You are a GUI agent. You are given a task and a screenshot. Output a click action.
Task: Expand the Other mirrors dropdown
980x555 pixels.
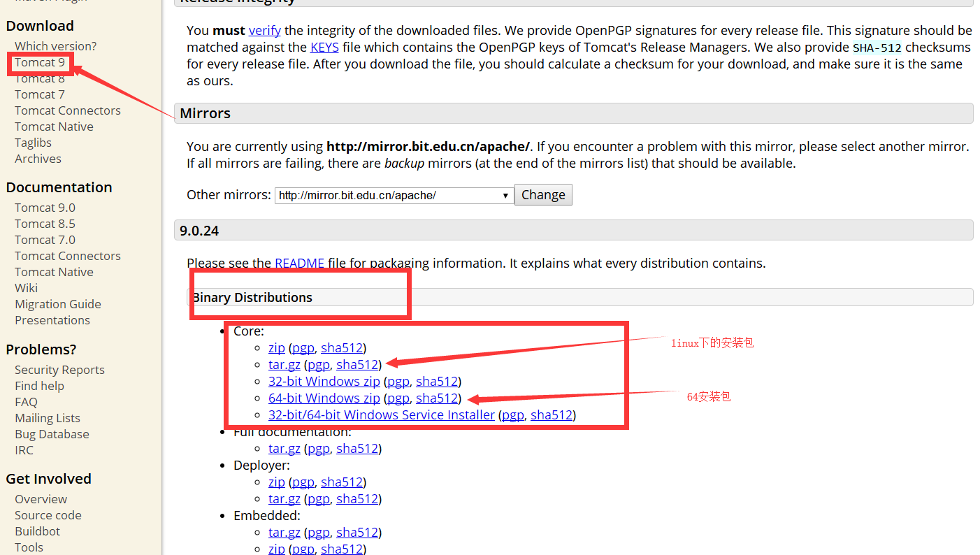point(394,195)
